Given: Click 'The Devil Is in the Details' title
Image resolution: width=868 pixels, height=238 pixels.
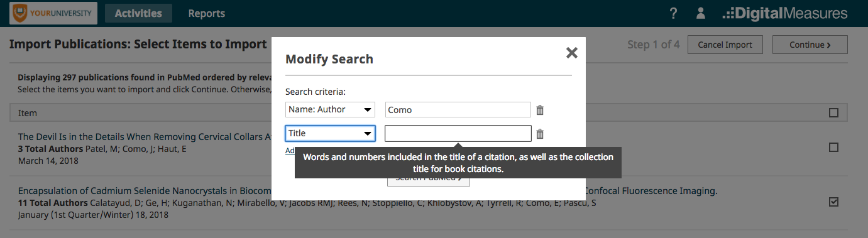Looking at the screenshot, I should click(x=144, y=136).
